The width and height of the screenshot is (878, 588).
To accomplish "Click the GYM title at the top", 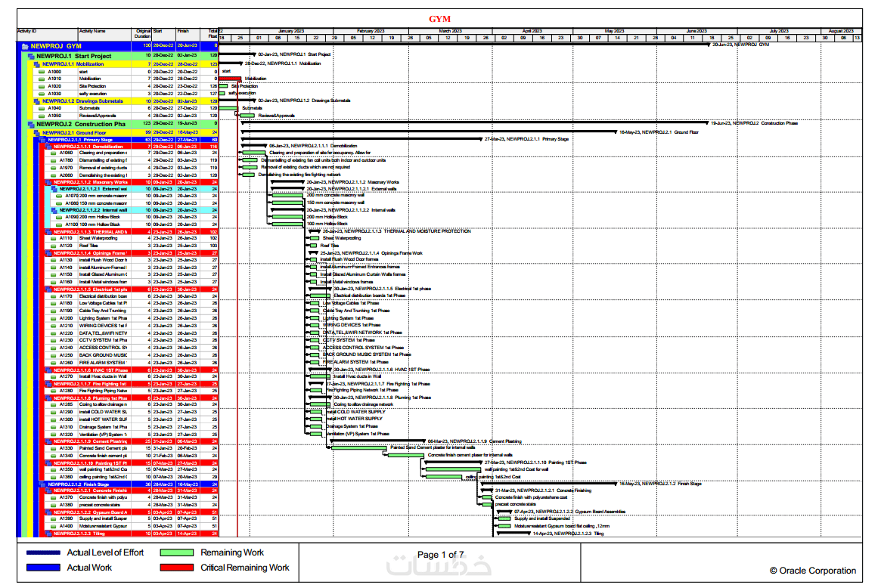I will click(x=439, y=19).
